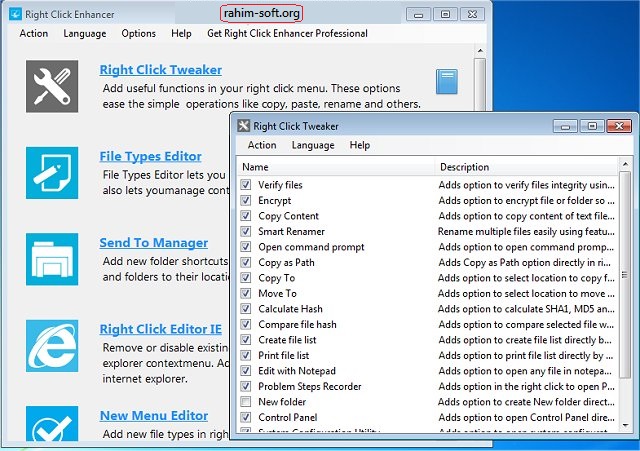Toggle the Control Panel checkbox
The height and width of the screenshot is (451, 640).
click(245, 417)
